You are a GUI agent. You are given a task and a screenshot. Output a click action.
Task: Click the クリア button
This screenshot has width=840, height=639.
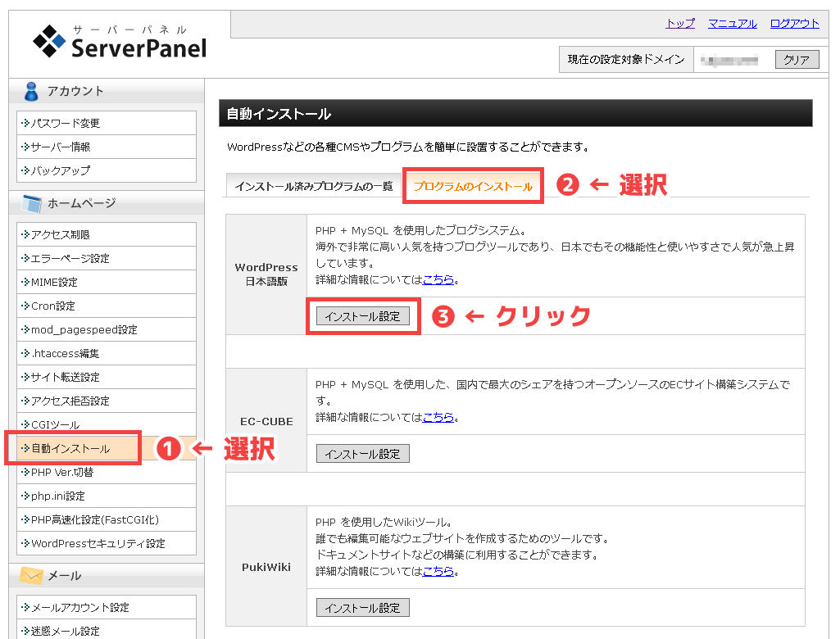click(797, 60)
